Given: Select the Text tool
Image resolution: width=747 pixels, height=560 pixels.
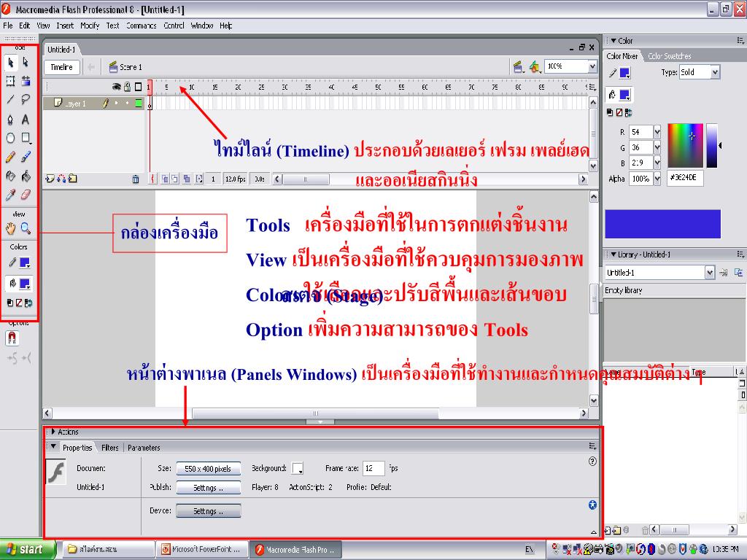Looking at the screenshot, I should (26, 119).
